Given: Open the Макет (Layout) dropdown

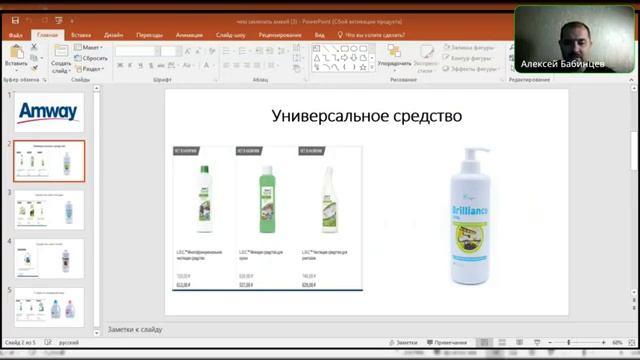Looking at the screenshot, I should click(x=89, y=47).
